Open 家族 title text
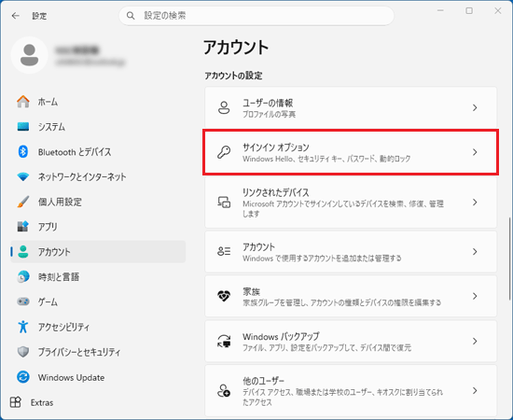Image resolution: width=513 pixels, height=420 pixels. 251,291
